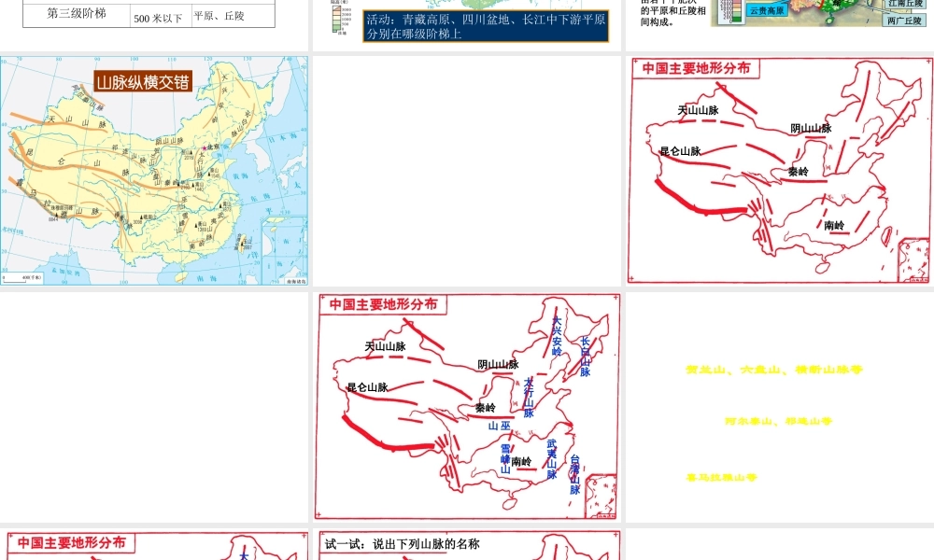The height and width of the screenshot is (560, 934).
Task: Select the slide with blue 大兴安岭 label
Action: [467, 407]
